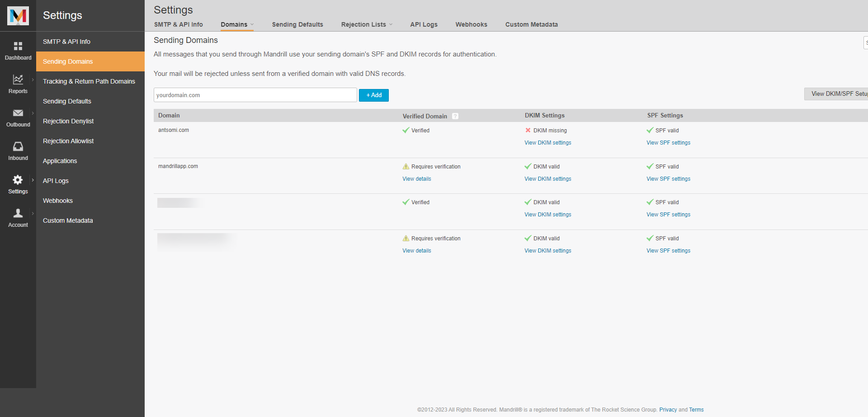Viewport: 868px width, 417px height.
Task: Switch to the Sending Defaults tab
Action: (x=297, y=24)
